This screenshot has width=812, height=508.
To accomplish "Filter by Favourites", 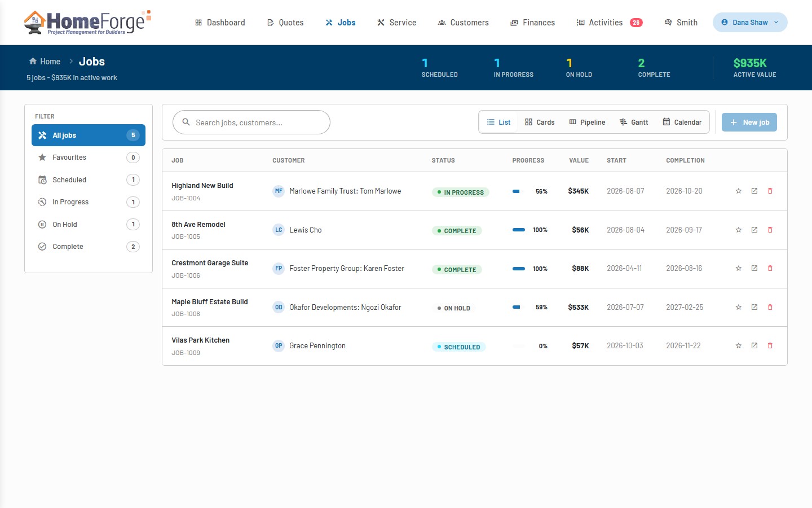I will (x=89, y=157).
